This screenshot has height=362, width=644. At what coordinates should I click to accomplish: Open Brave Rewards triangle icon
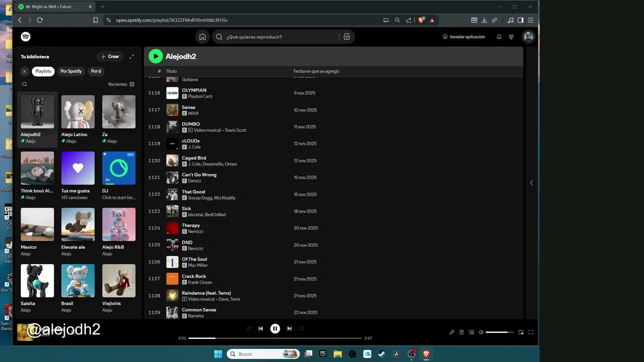tap(432, 20)
